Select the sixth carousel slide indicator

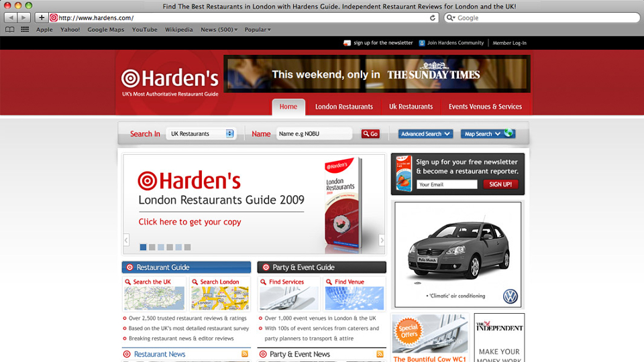(x=187, y=247)
